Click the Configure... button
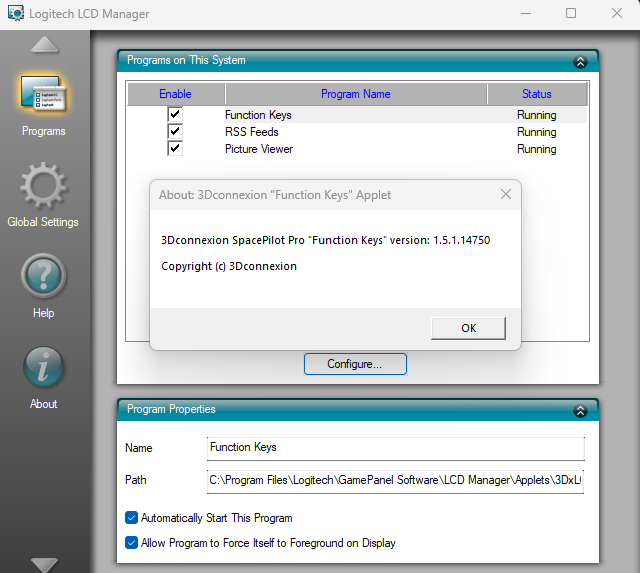The width and height of the screenshot is (640, 573). 355,364
